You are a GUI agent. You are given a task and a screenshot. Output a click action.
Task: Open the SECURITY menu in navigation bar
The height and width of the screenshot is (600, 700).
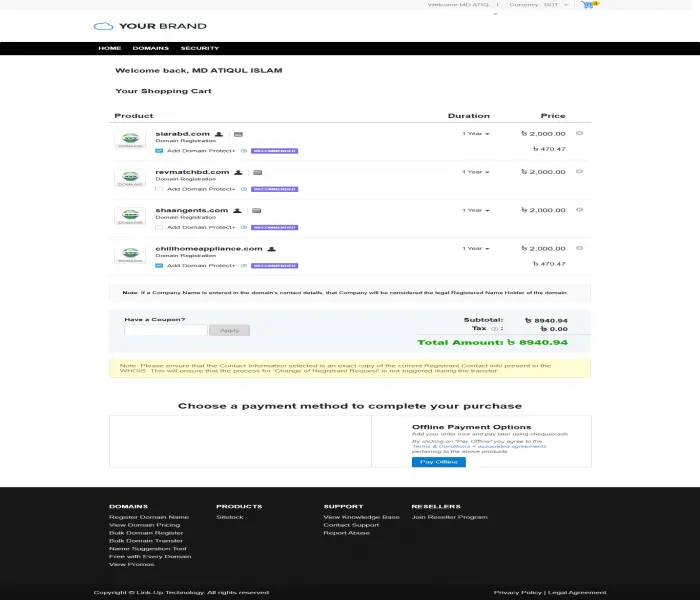click(200, 48)
